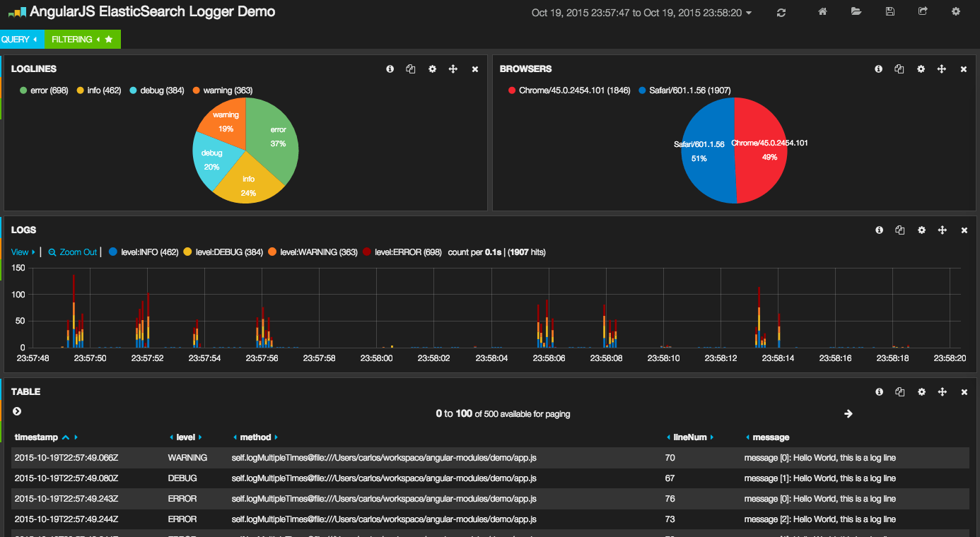Collapse the QUERY section
Image resolution: width=980 pixels, height=537 pixels.
[19, 40]
